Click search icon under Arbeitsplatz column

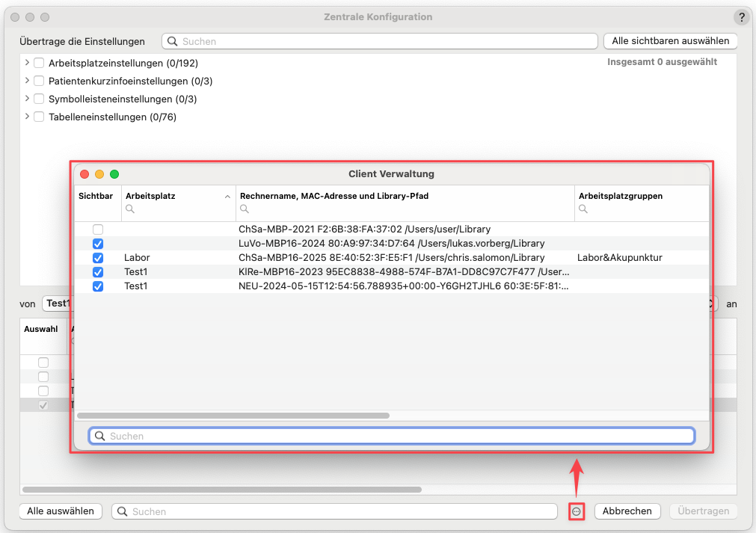(129, 209)
